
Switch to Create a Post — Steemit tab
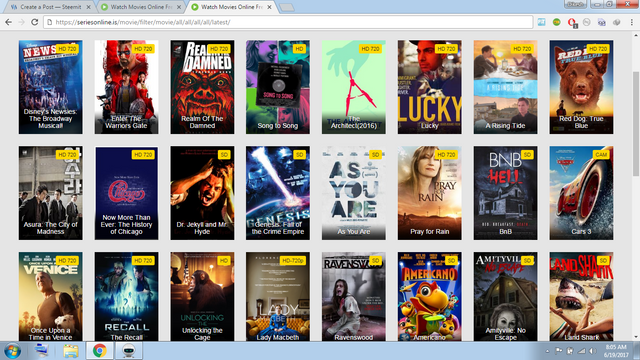point(50,7)
